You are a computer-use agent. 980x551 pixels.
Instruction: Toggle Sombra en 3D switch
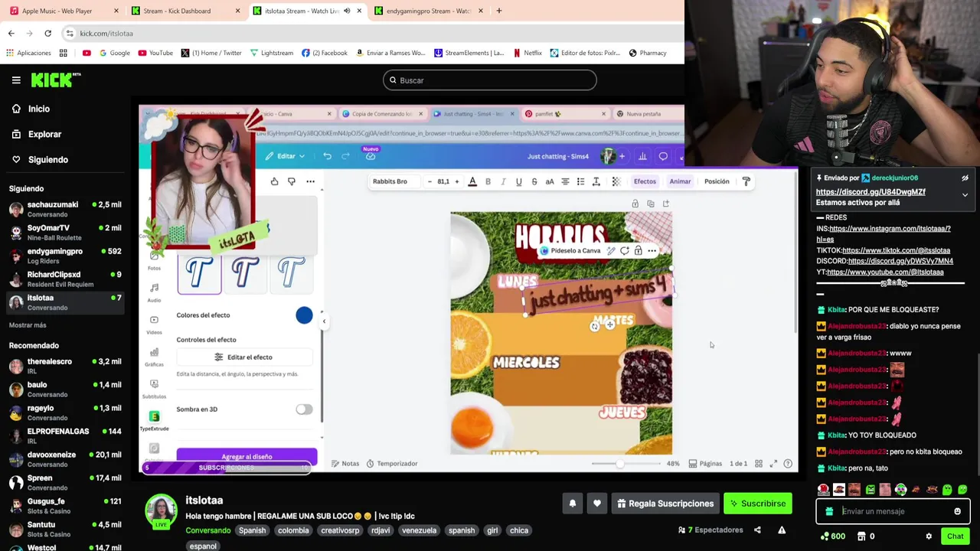304,409
